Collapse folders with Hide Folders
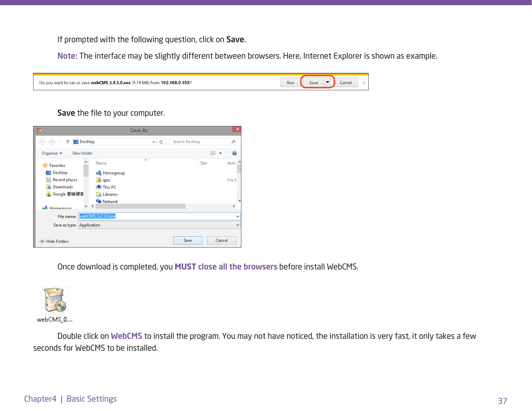The image size is (532, 411). click(x=54, y=241)
